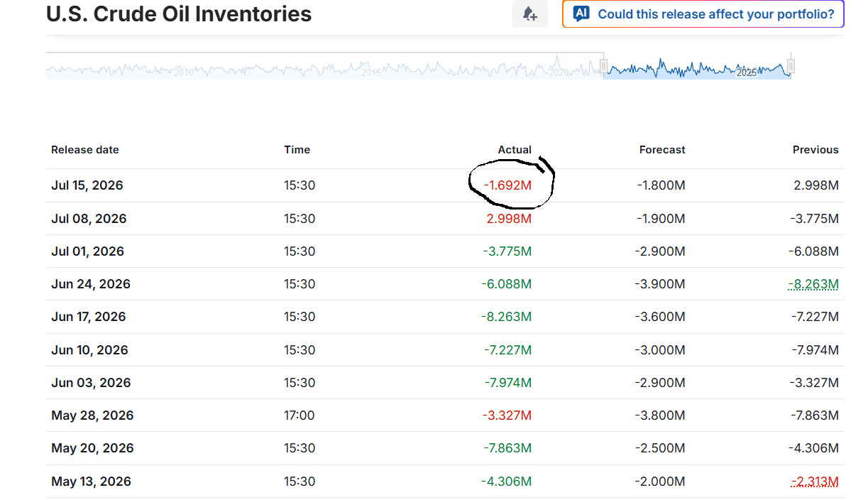The height and width of the screenshot is (500, 868).
Task: Select the Jun 10, 2026 release date
Action: (89, 350)
